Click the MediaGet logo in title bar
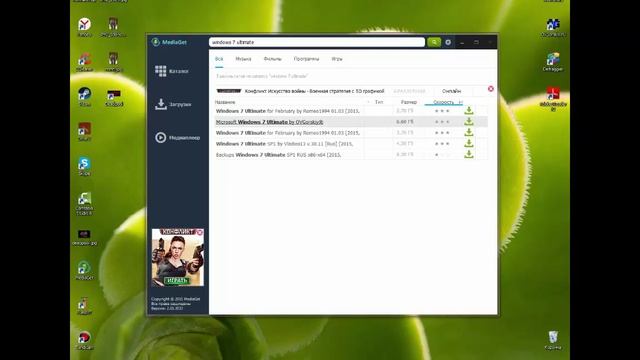640x360 pixels. click(169, 42)
